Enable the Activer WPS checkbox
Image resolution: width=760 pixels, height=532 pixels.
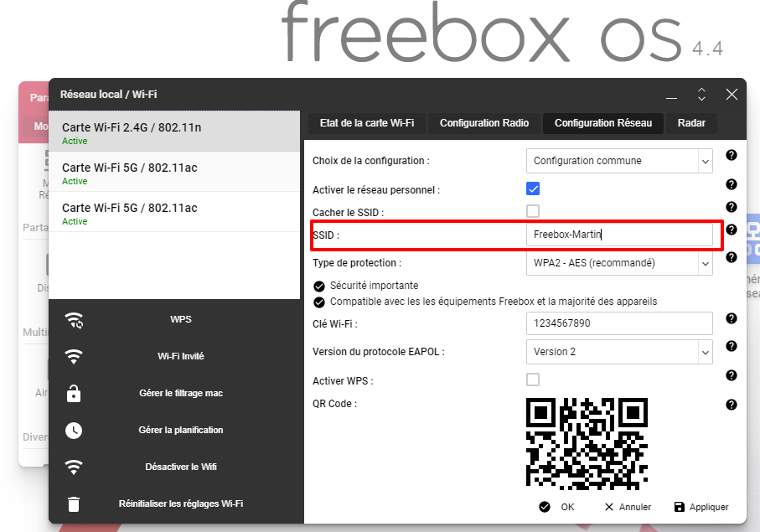533,380
